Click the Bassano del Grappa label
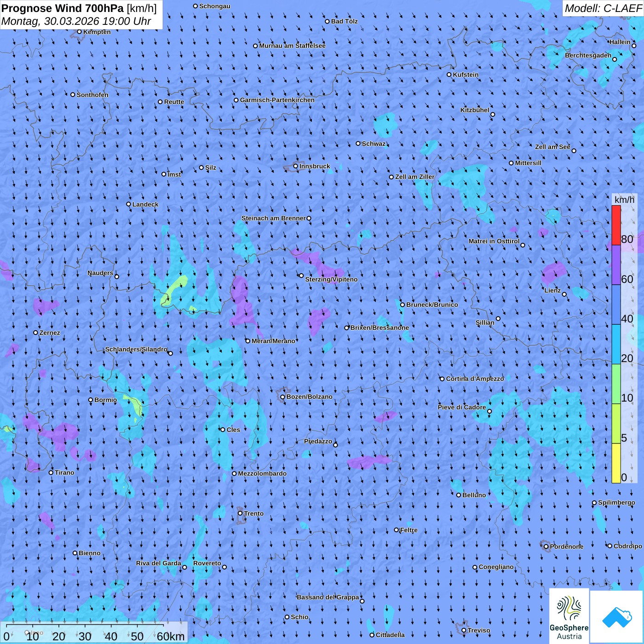Screen dimensions: 644x644 point(328,597)
